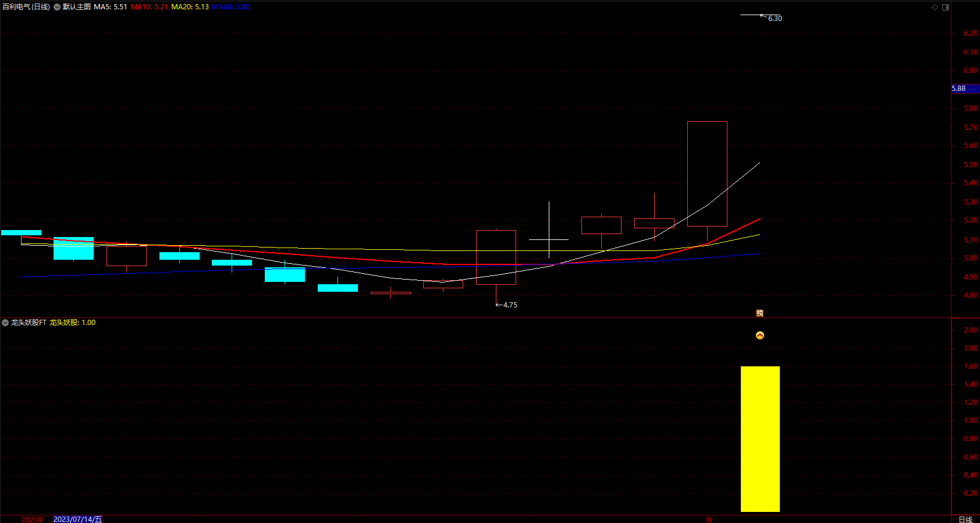Screen dimensions: 980x523
Task: Click the diamond marker icon at top right
Action: tap(935, 7)
